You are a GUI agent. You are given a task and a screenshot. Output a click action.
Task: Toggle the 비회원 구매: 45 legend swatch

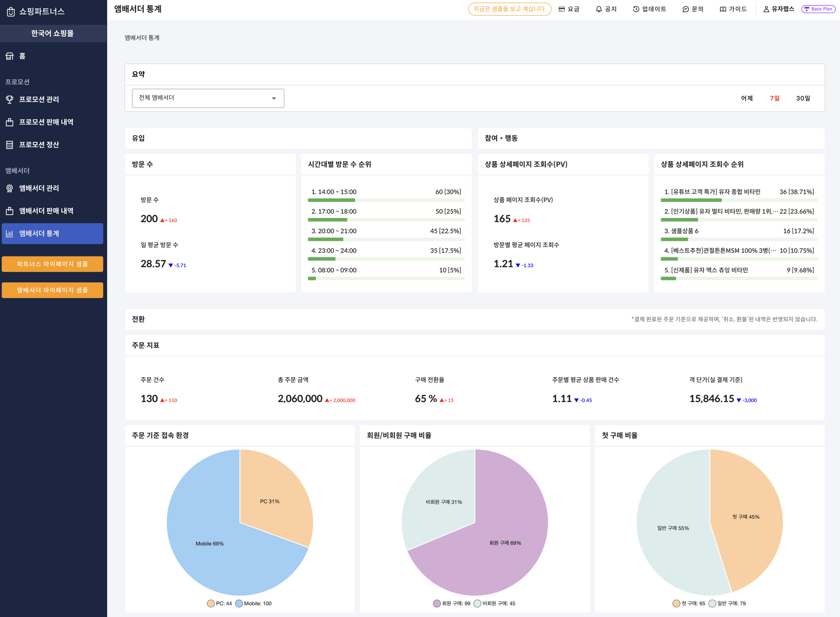pyautogui.click(x=477, y=604)
